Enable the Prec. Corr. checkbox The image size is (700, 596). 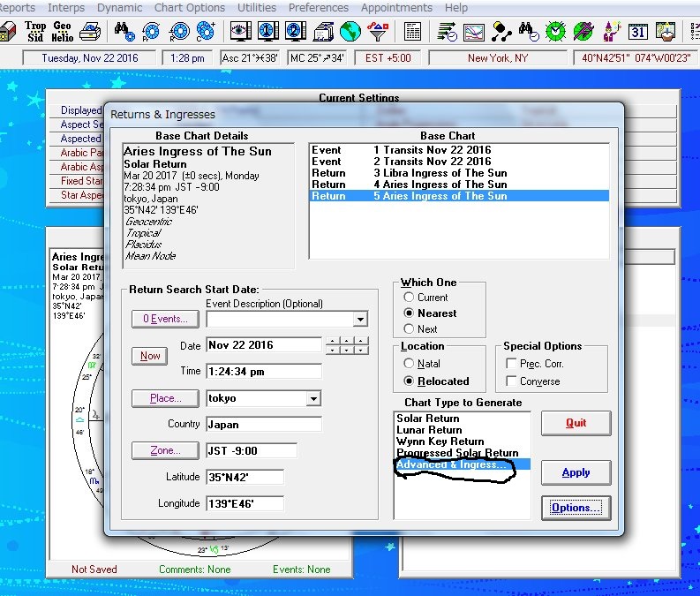511,364
